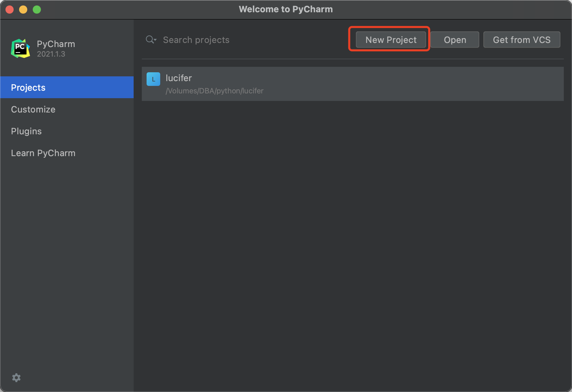572x392 pixels.
Task: Minimize the window with yellow button
Action: click(x=23, y=9)
